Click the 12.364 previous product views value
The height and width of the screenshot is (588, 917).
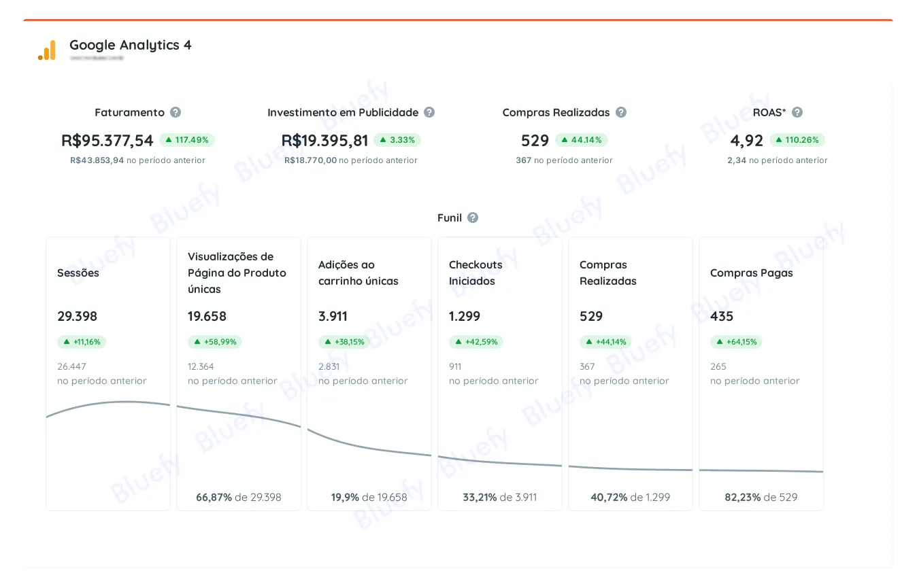(x=201, y=366)
